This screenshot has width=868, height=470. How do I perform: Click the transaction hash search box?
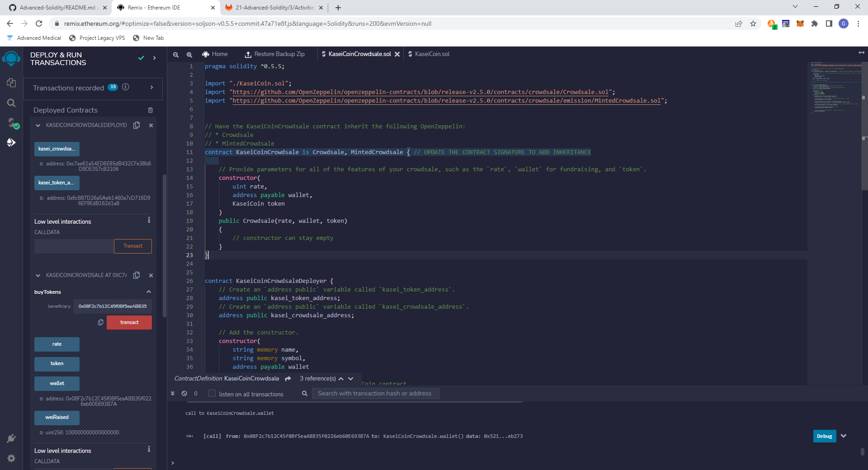[376, 394]
